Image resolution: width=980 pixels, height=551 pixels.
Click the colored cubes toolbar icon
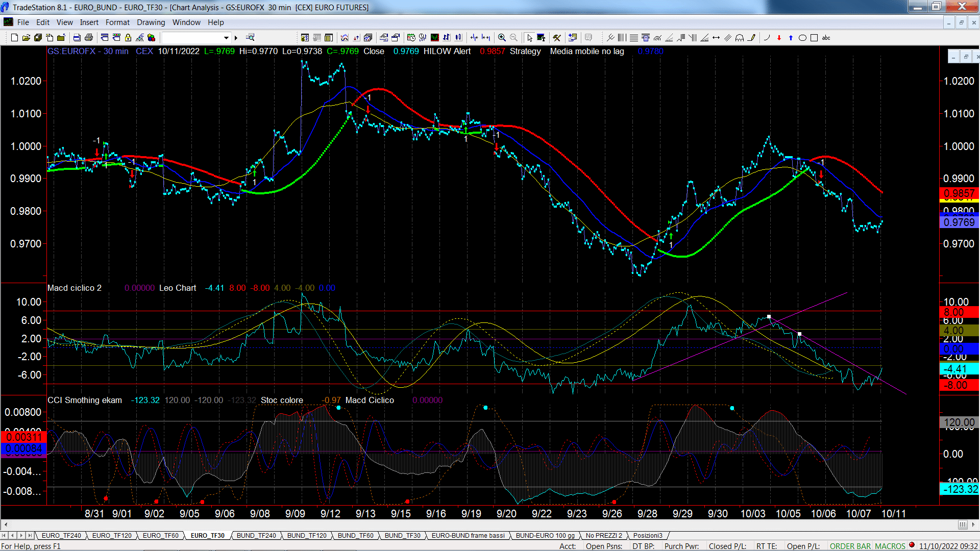click(151, 38)
